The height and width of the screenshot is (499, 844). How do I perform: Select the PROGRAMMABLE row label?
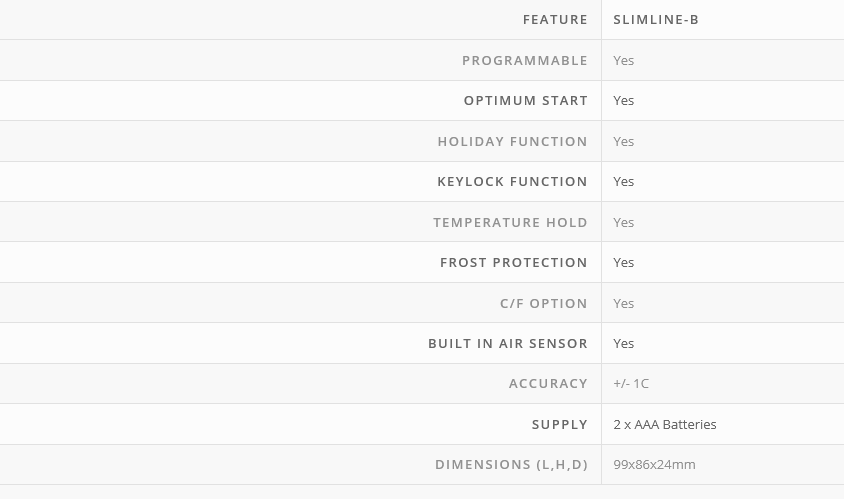pyautogui.click(x=525, y=61)
